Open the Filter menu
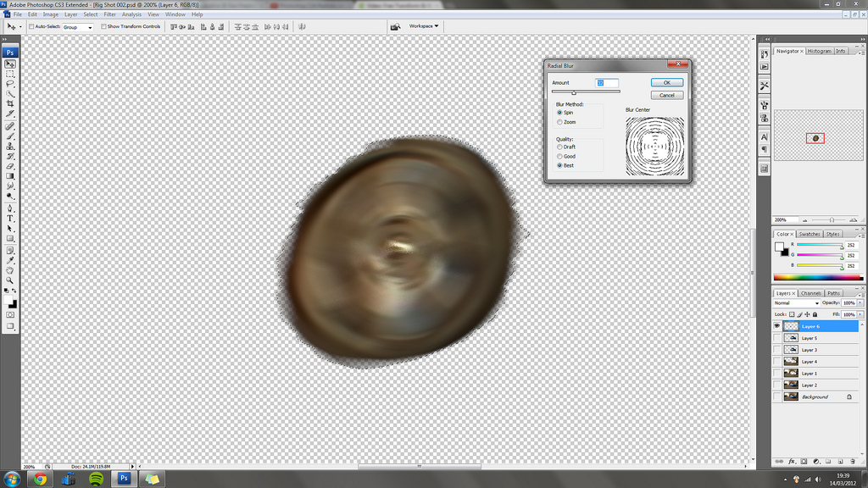 click(x=110, y=14)
